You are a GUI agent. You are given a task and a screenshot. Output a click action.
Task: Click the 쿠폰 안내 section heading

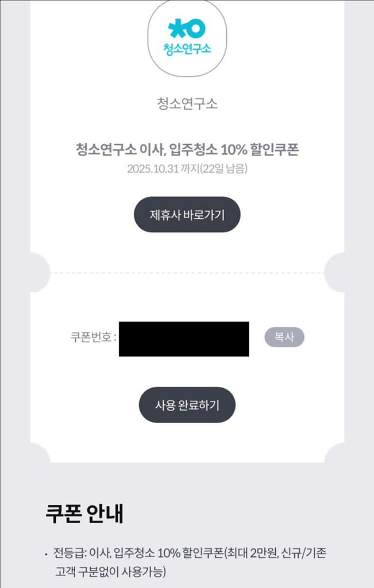pyautogui.click(x=84, y=514)
